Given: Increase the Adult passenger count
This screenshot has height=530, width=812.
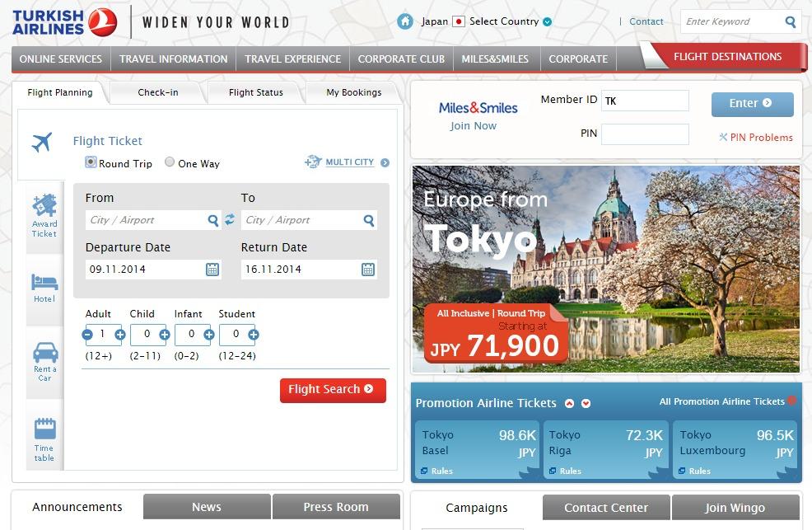Looking at the screenshot, I should coord(119,335).
